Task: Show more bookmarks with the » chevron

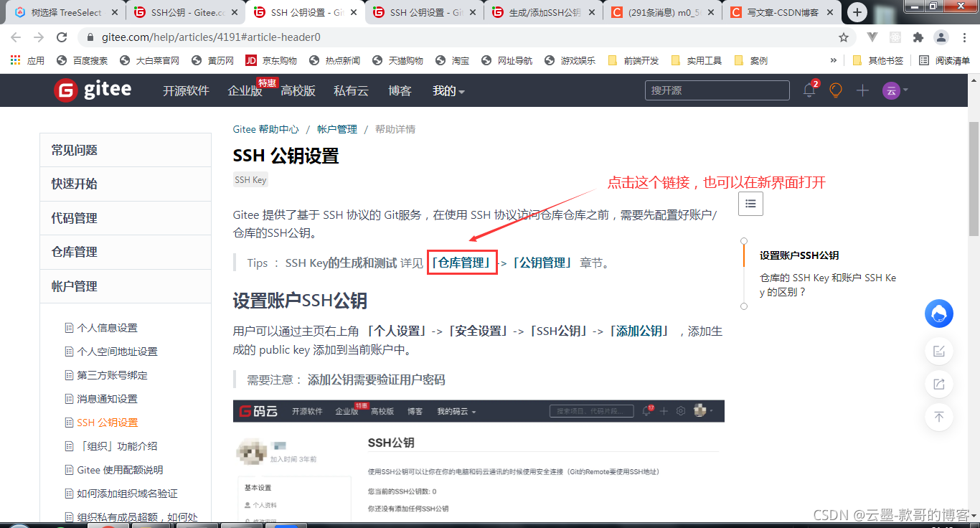Action: point(834,60)
